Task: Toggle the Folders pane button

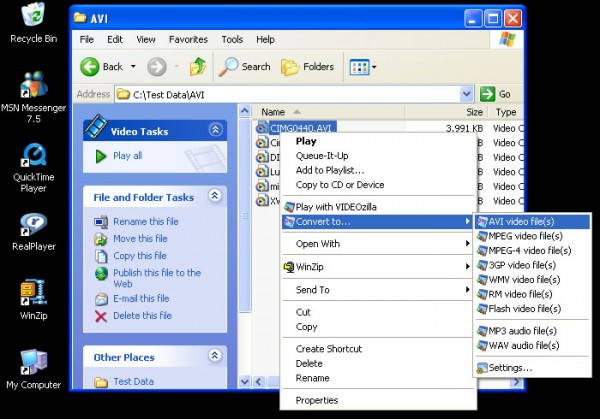Action: [x=307, y=67]
